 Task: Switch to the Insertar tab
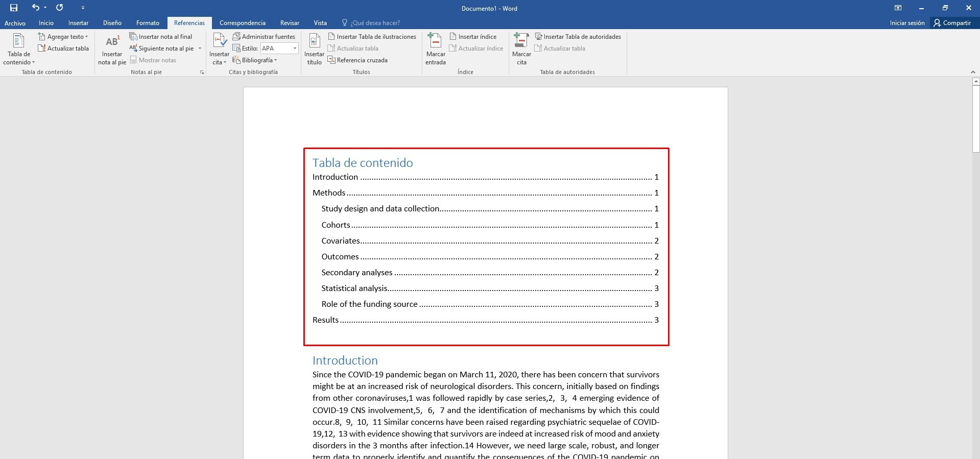pyautogui.click(x=78, y=23)
